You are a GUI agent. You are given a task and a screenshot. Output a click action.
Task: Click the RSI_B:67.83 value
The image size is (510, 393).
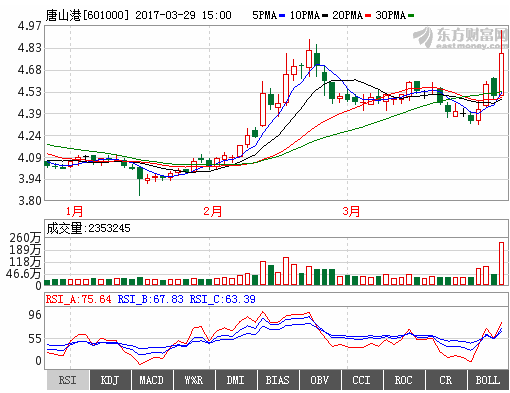pyautogui.click(x=150, y=299)
